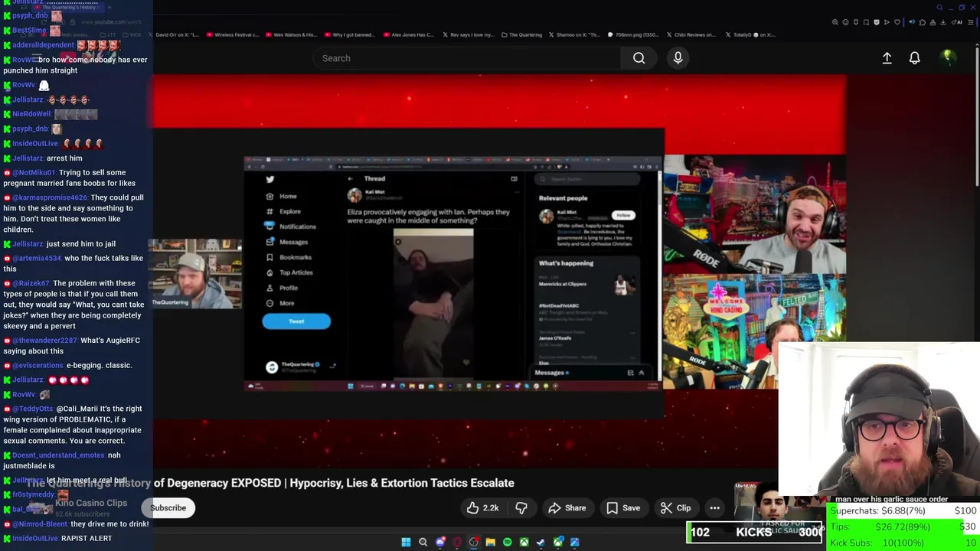Open the first green Xbox taskbar icon
The width and height of the screenshot is (980, 551).
[x=524, y=542]
